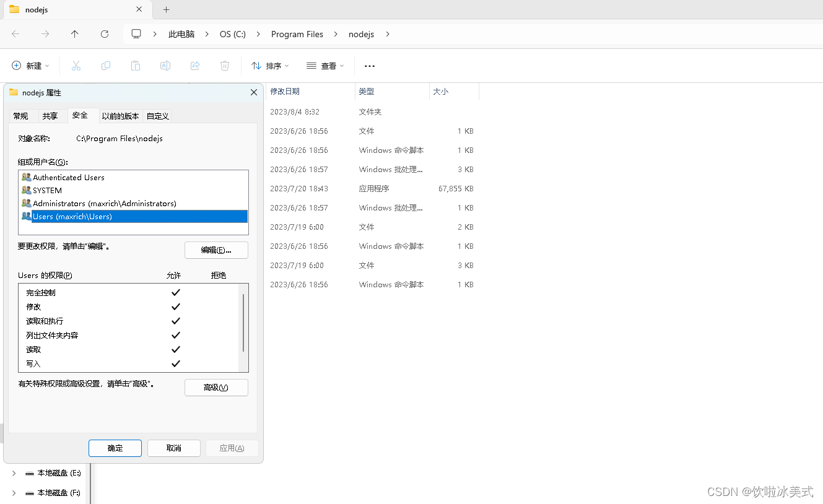Click the Back navigation arrow
The height and width of the screenshot is (504, 823).
15,34
